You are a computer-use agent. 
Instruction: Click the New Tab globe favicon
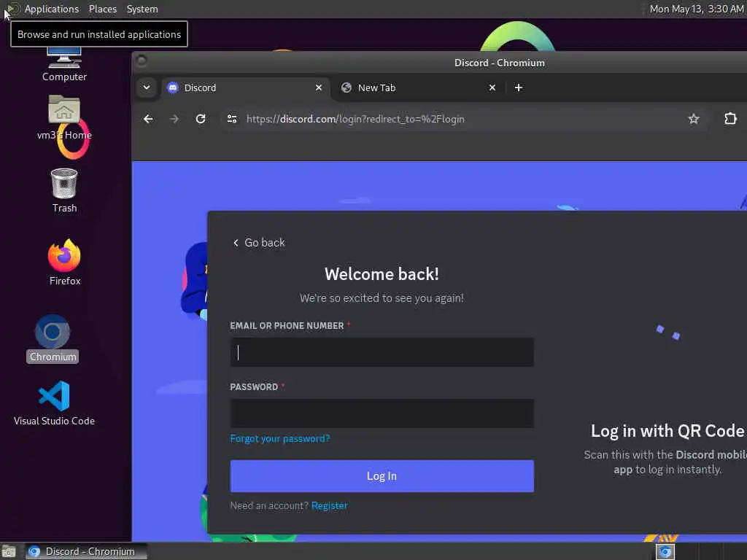[x=347, y=87]
